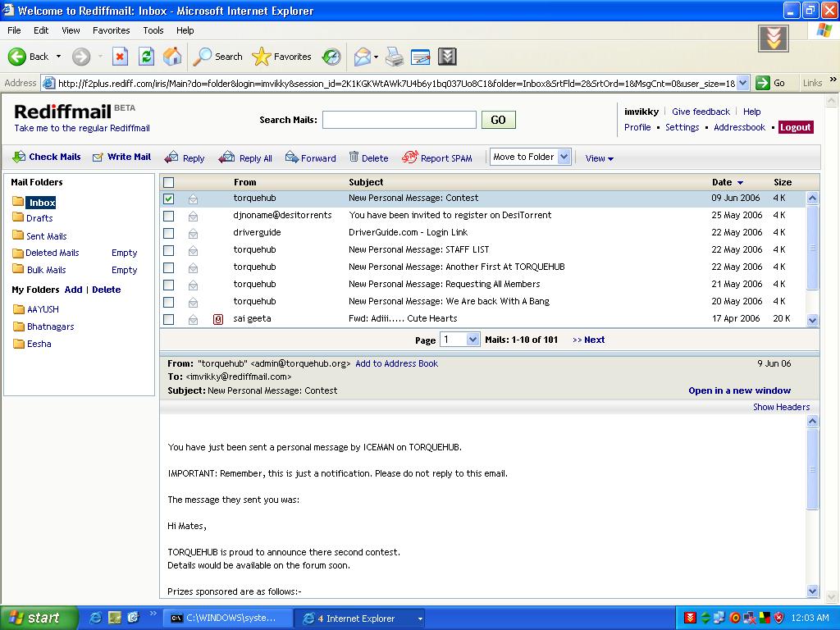This screenshot has width=840, height=630.
Task: Check the djnoname@desitorrents mail checkbox
Action: pyautogui.click(x=168, y=216)
